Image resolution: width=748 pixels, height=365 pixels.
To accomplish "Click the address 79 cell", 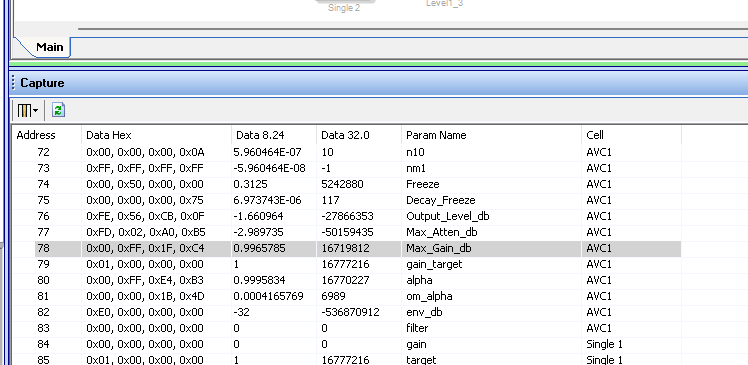I will (43, 264).
